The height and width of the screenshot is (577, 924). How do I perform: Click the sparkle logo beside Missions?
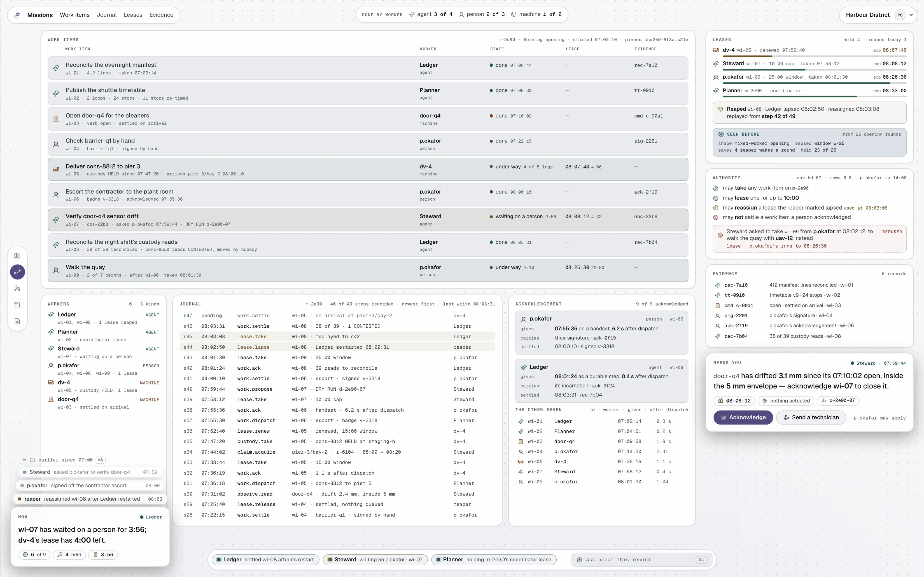[x=17, y=15]
